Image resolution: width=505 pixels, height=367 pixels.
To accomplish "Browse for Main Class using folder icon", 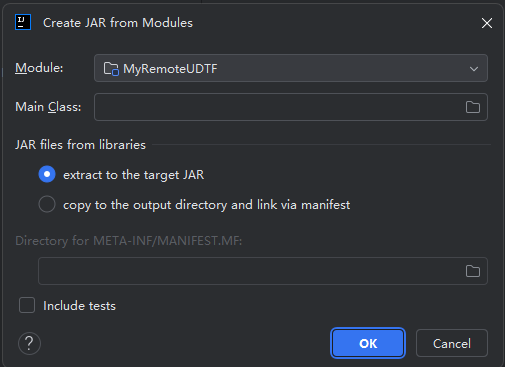I will click(473, 107).
